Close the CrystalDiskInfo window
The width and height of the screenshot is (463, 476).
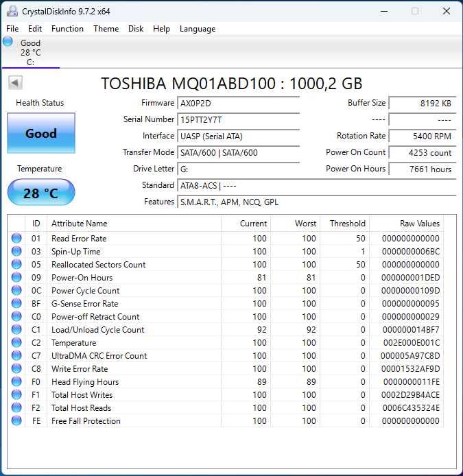pos(447,12)
